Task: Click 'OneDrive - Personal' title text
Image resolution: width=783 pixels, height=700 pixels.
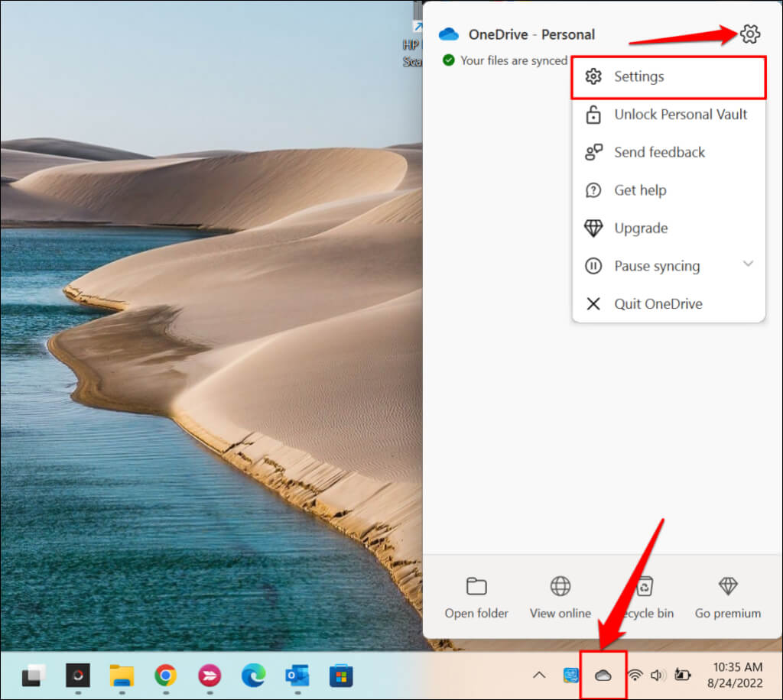Action: click(x=531, y=34)
